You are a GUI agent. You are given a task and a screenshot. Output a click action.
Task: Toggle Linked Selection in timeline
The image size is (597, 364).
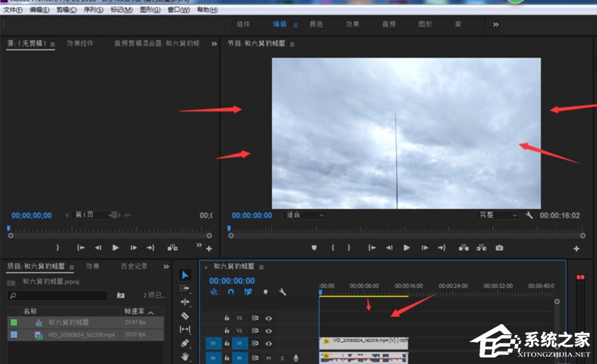click(248, 292)
